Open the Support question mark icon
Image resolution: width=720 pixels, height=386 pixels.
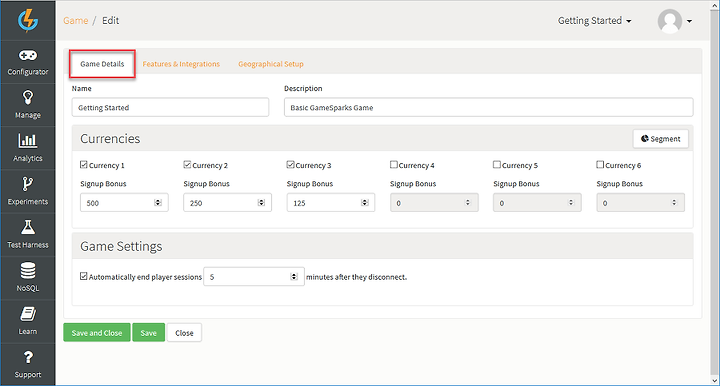tap(28, 357)
